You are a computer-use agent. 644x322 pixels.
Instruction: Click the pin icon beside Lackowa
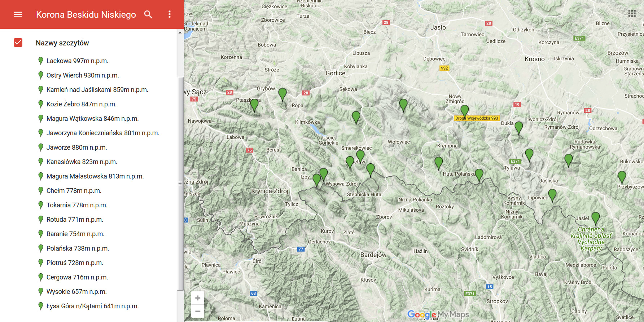[41, 61]
